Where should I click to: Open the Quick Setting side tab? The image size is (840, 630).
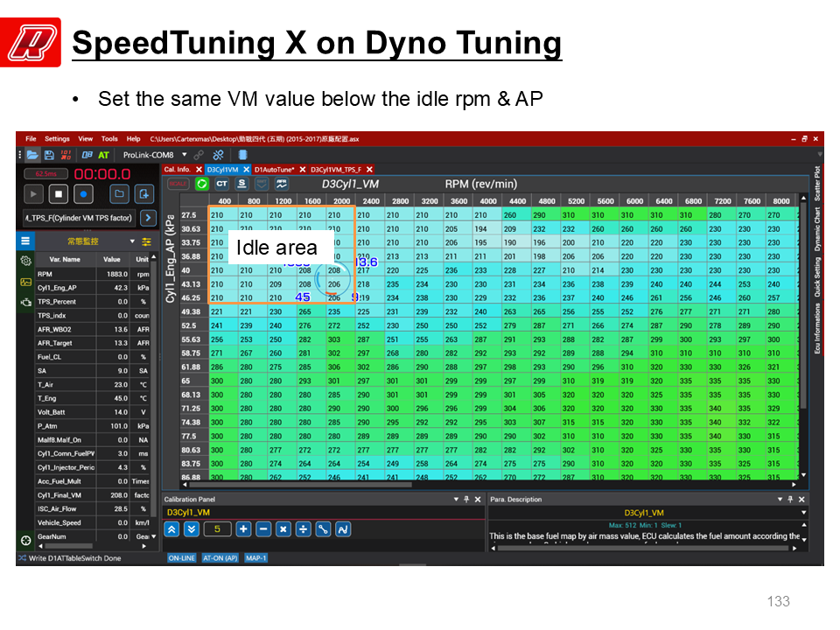817,277
